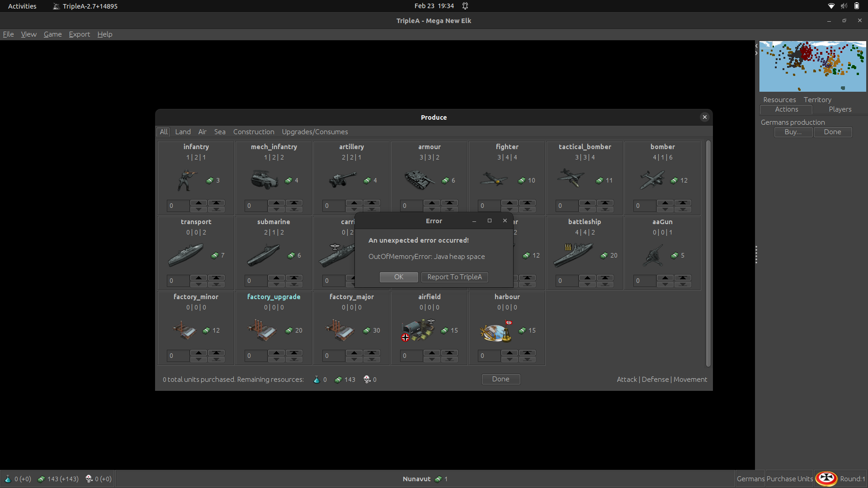
Task: Switch to the Land tab
Action: click(x=183, y=132)
